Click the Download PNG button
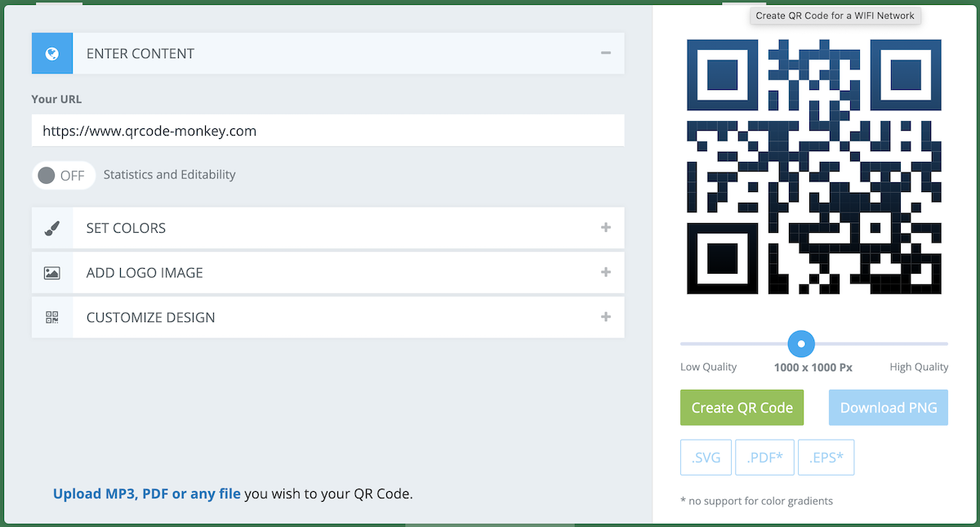 888,407
